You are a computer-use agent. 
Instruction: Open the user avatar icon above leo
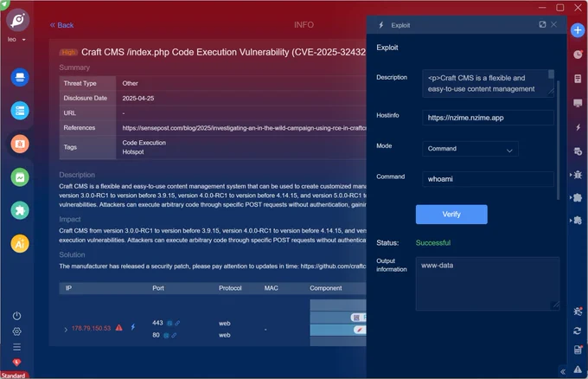point(17,20)
